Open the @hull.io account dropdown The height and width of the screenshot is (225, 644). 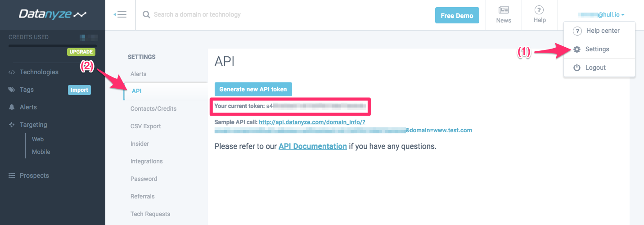(x=601, y=15)
